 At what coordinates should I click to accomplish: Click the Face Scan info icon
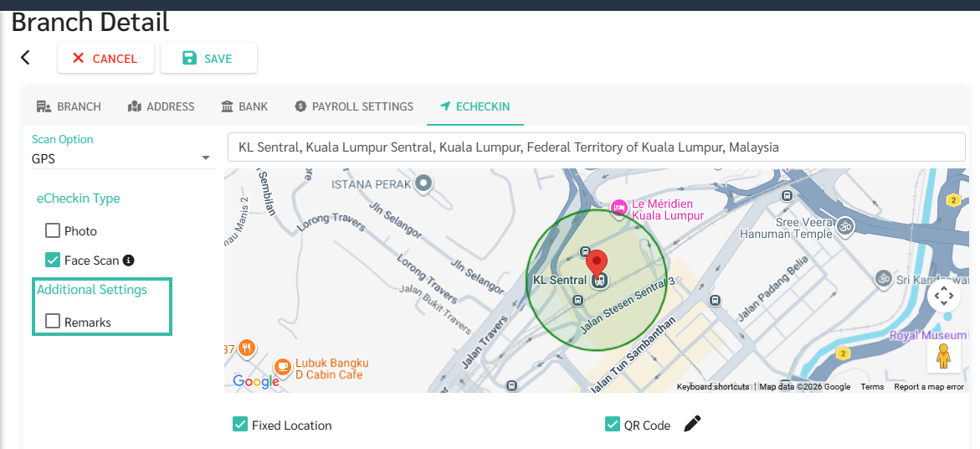point(129,261)
